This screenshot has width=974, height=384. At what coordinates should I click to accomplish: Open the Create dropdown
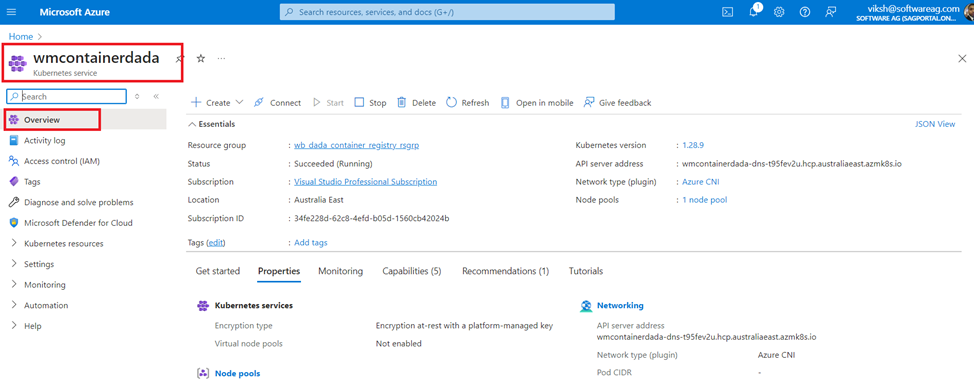click(216, 103)
